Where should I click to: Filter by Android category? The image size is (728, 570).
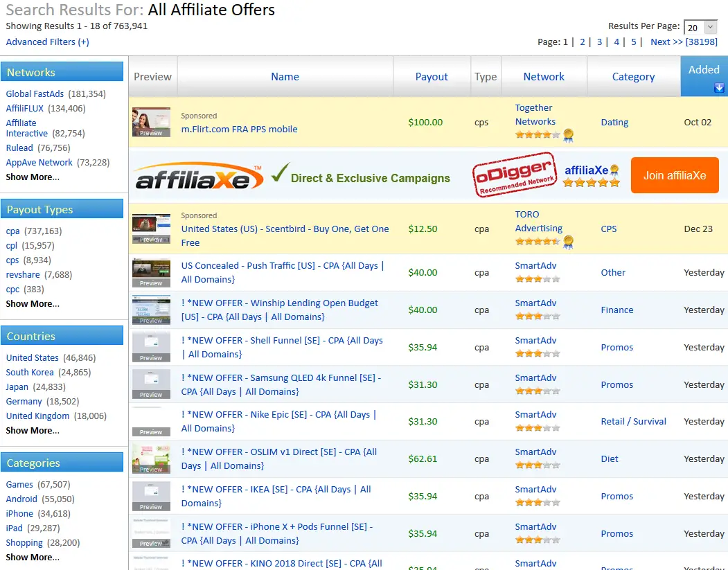[x=21, y=499]
